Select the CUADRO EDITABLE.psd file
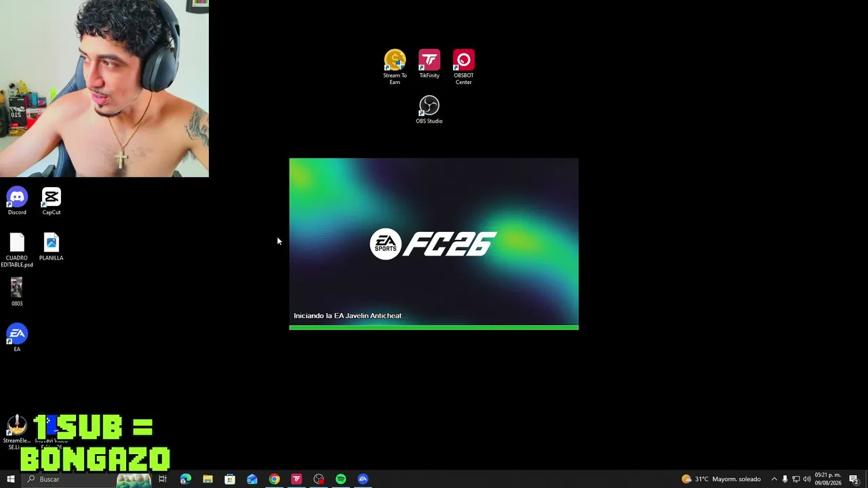The width and height of the screenshot is (868, 488). point(17,250)
